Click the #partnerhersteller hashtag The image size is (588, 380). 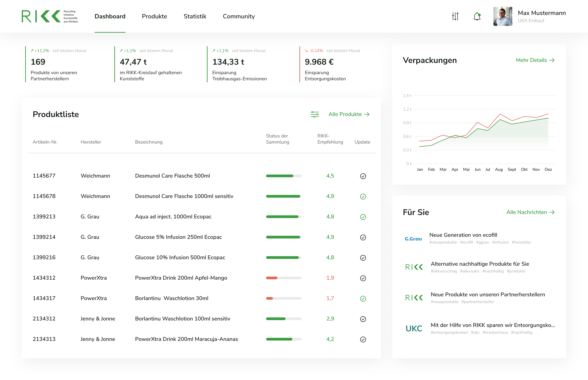[478, 302]
